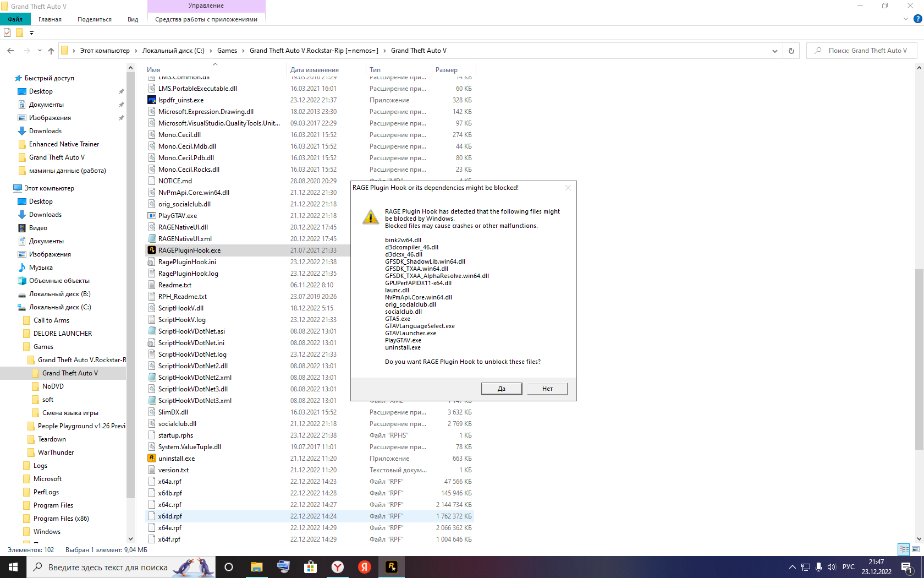Open the Главная ribbon tab
This screenshot has height=578, width=924.
(x=50, y=19)
